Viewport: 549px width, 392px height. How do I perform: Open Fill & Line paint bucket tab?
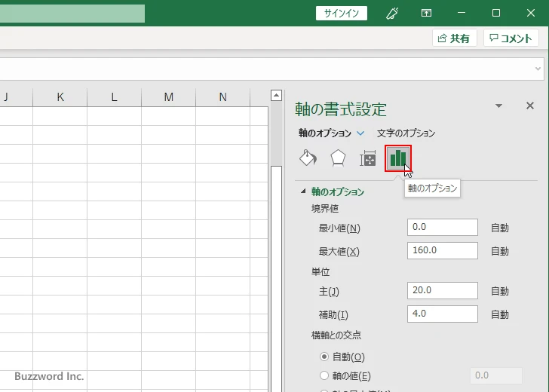pyautogui.click(x=308, y=158)
